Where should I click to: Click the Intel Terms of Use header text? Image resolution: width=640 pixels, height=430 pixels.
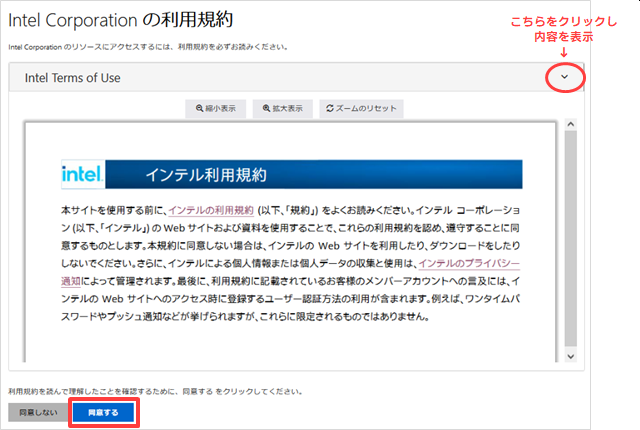73,78
